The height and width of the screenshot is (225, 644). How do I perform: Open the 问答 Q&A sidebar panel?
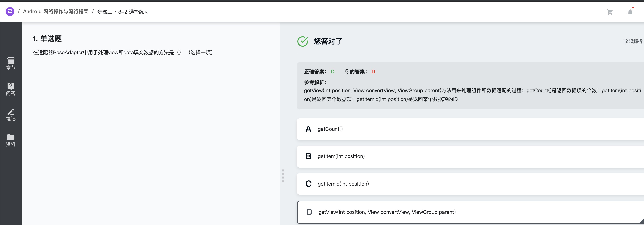(11, 89)
